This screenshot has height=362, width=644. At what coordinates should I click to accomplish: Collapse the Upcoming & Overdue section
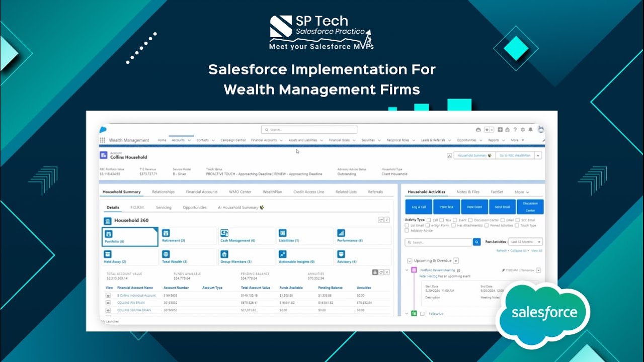409,261
